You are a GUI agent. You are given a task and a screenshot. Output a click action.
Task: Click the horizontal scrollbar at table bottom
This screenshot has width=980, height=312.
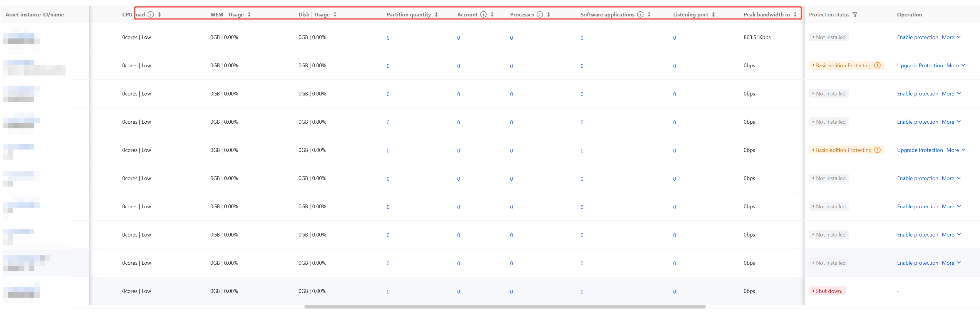pyautogui.click(x=505, y=307)
